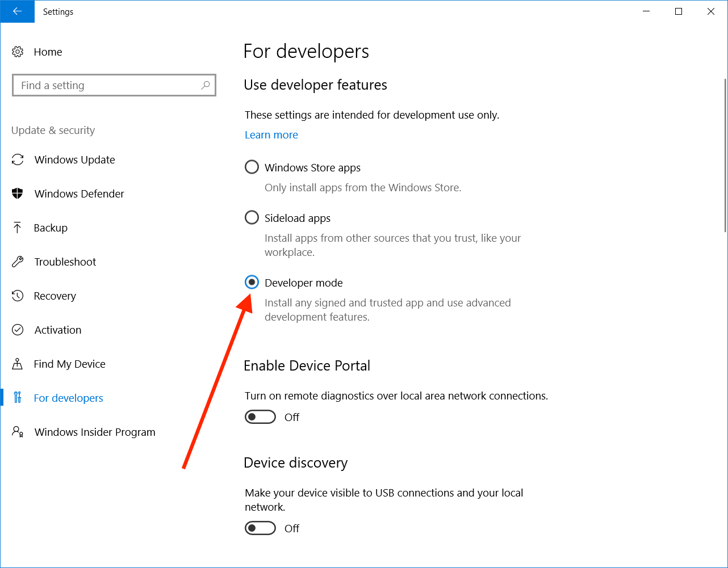Switch to Windows Insider Program
The width and height of the screenshot is (728, 568).
[95, 432]
